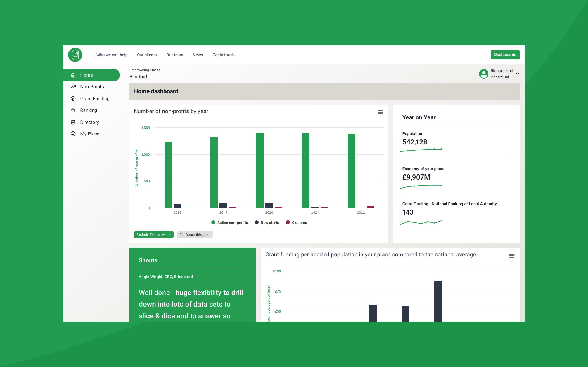Click the Dashboards button
The width and height of the screenshot is (588, 367).
click(x=505, y=55)
